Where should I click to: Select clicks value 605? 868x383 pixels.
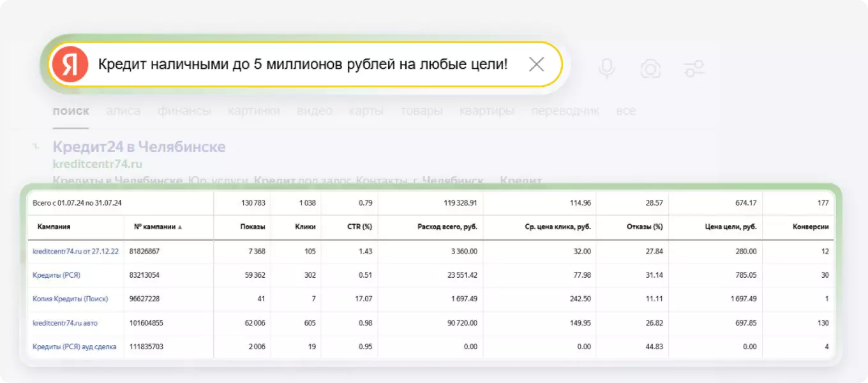click(310, 323)
